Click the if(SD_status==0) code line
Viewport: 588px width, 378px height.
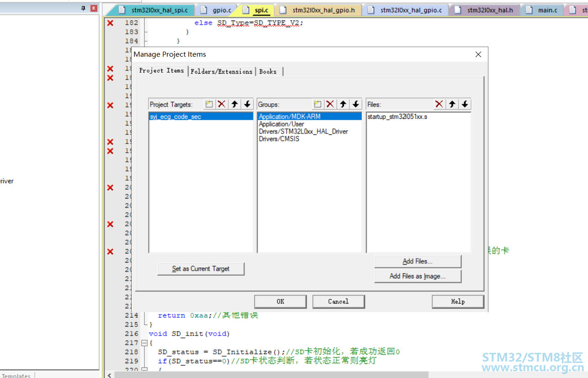(x=267, y=361)
